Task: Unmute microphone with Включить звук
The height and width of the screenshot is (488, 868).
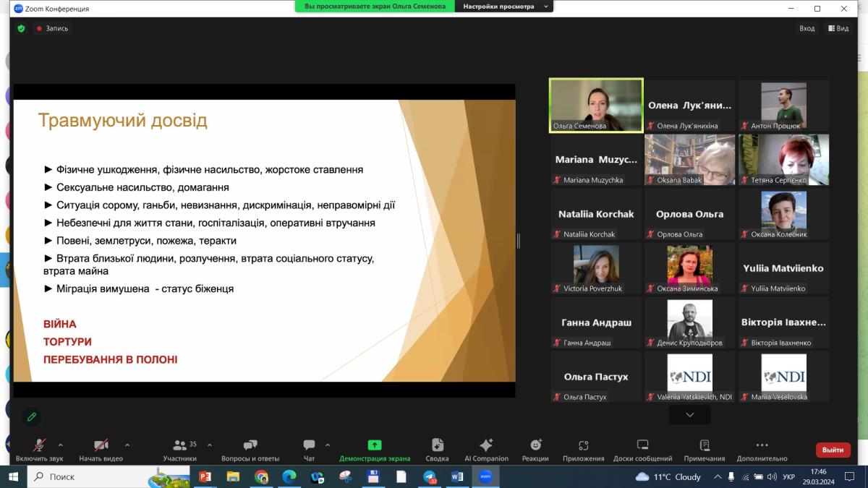Action: tap(39, 450)
